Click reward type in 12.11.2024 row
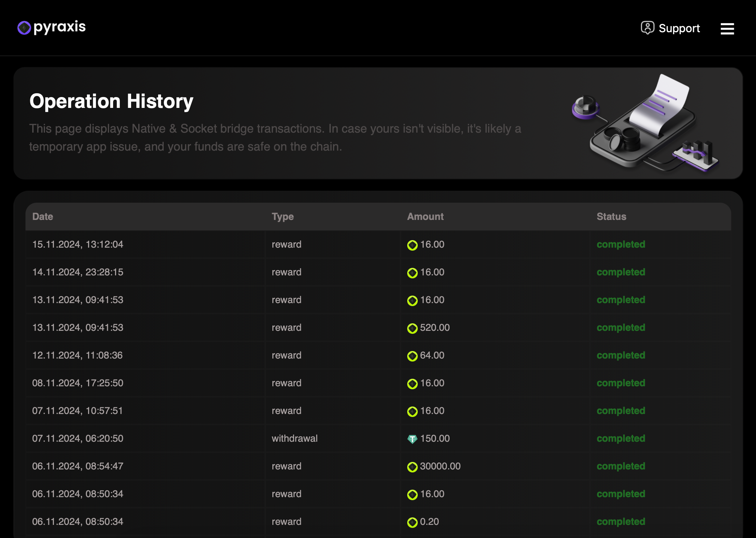This screenshot has height=538, width=756. pyautogui.click(x=286, y=355)
